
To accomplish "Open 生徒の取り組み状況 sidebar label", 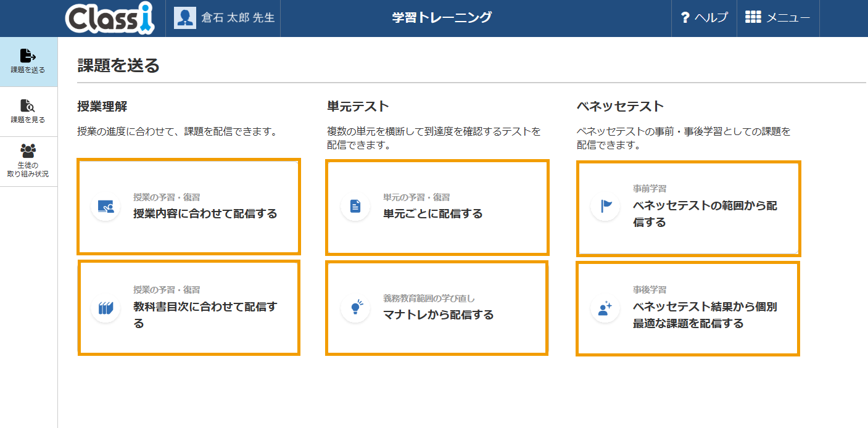I will coord(28,170).
